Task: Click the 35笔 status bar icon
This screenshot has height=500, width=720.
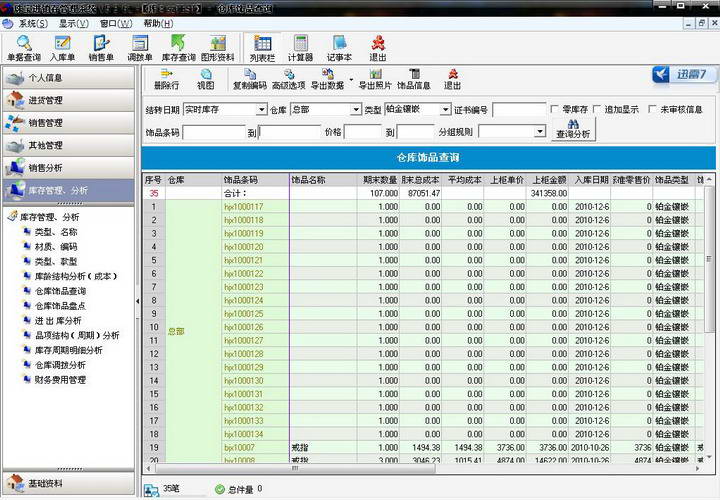Action: pyautogui.click(x=151, y=490)
